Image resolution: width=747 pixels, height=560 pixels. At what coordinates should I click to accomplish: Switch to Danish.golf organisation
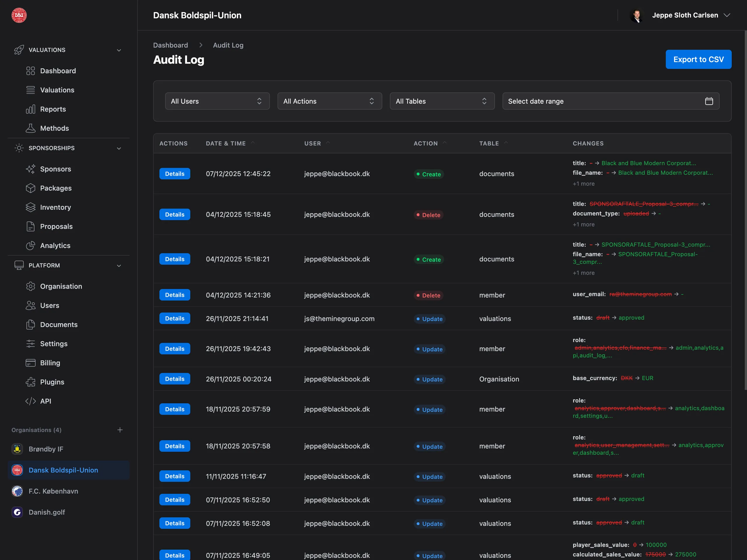pos(69,512)
